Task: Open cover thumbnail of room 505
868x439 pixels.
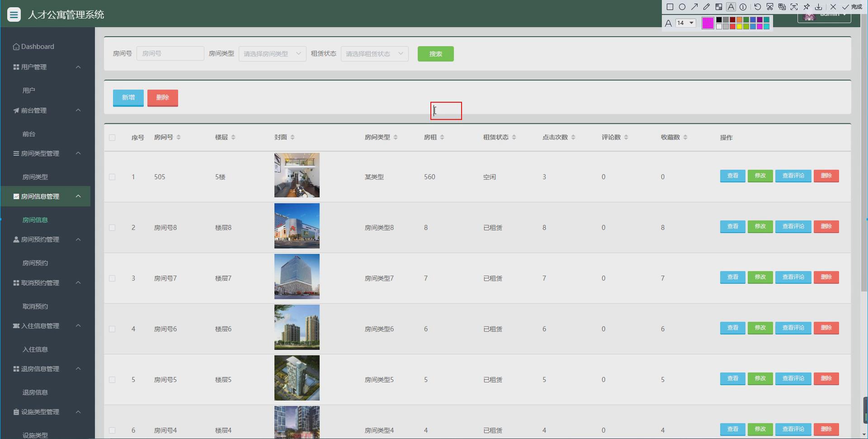Action: (x=297, y=175)
